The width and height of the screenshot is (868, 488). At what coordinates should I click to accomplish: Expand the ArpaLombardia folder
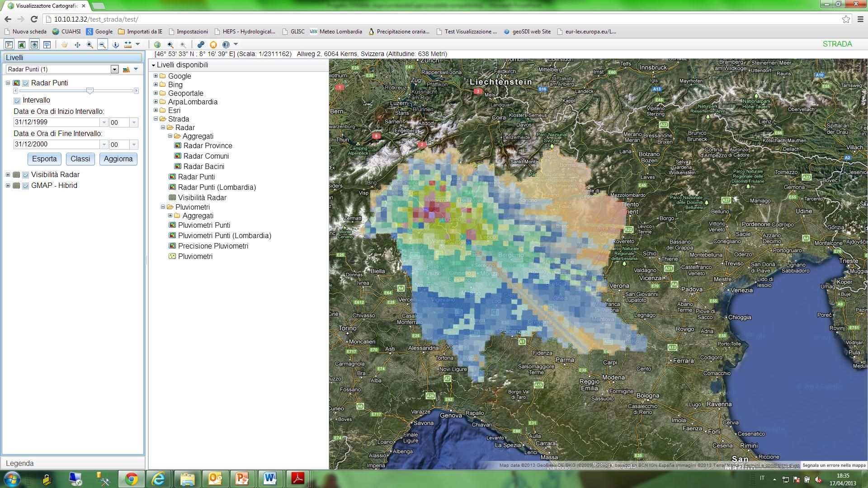tap(156, 102)
